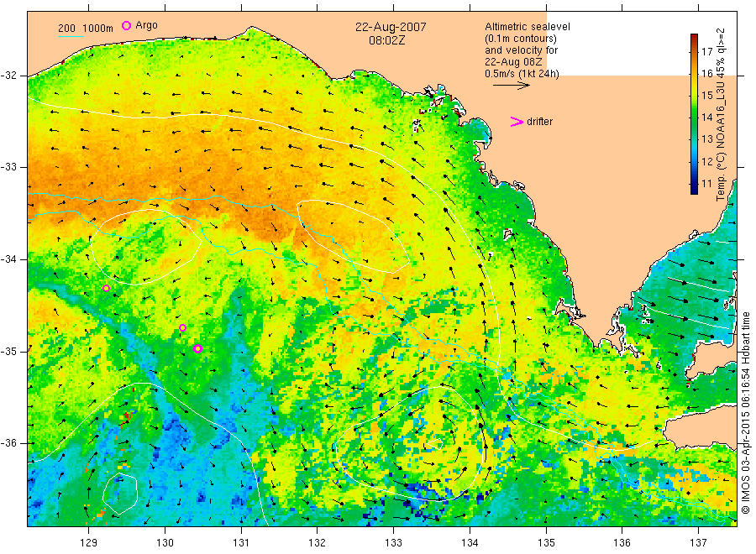Click the '133' longitude axis label
Viewport: 756px width, 554px height.
[393, 543]
